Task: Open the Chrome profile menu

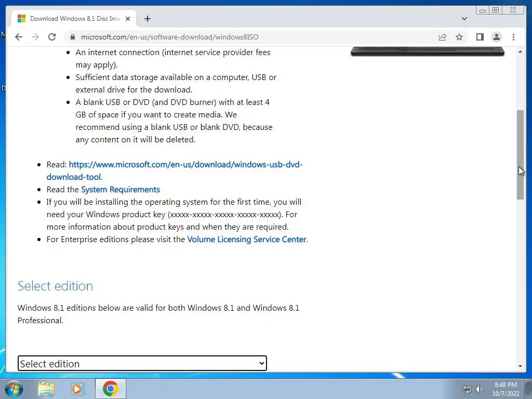Action: [x=496, y=37]
